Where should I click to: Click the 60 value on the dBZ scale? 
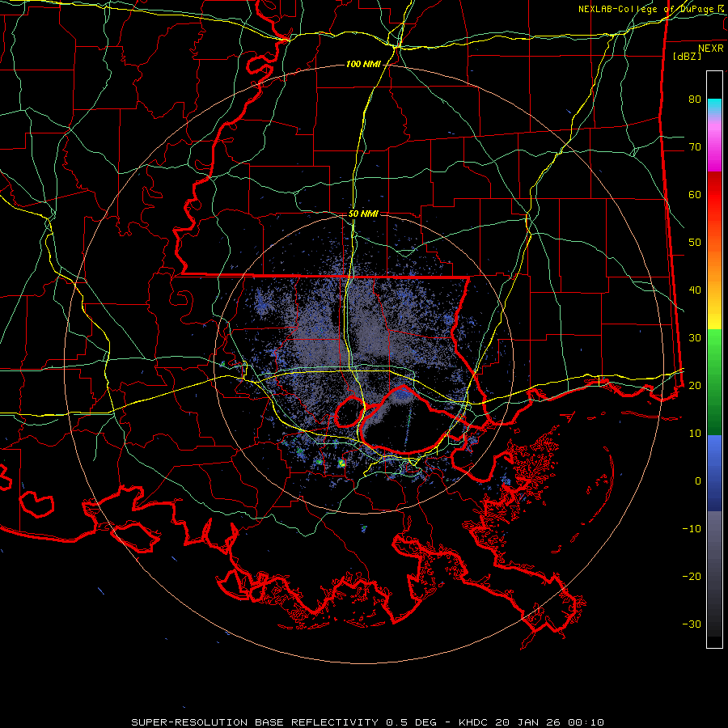pos(695,194)
